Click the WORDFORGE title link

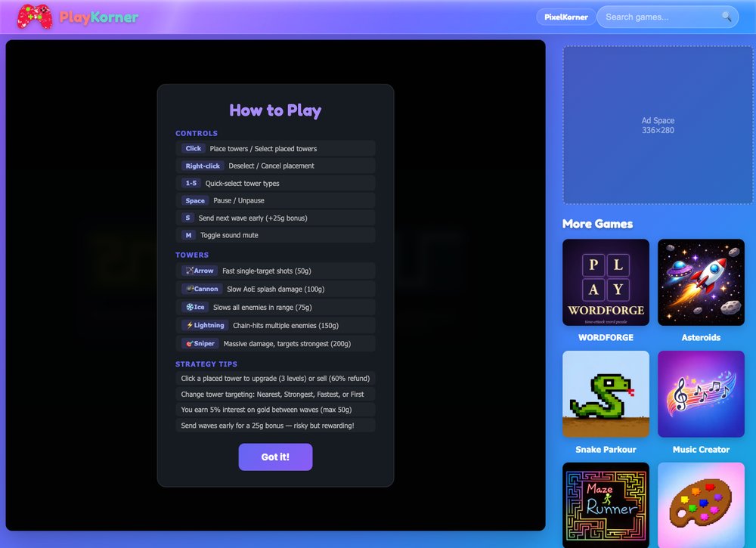[606, 338]
